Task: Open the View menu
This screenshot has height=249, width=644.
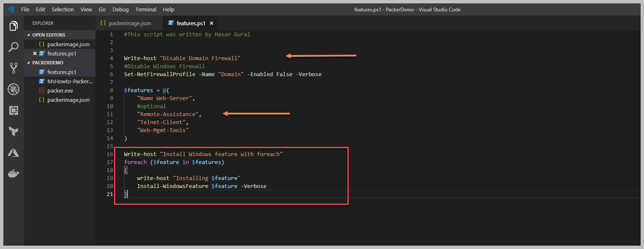Action: click(x=86, y=9)
